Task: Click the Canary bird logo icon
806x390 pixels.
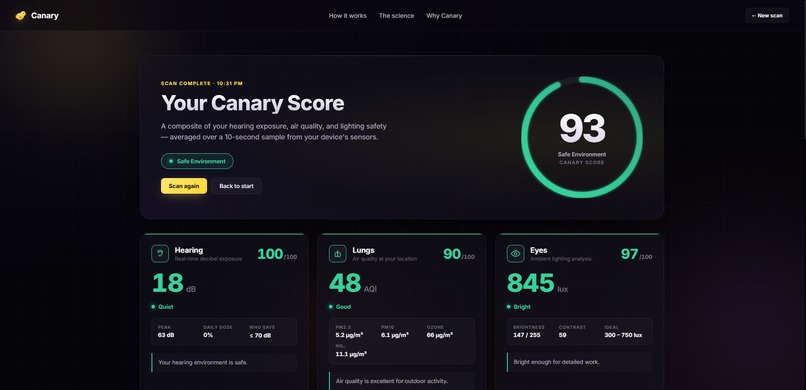Action: coord(21,15)
